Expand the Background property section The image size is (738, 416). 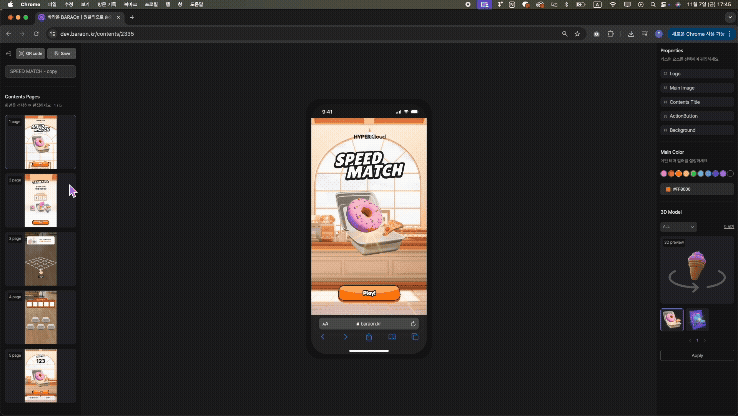[697, 130]
